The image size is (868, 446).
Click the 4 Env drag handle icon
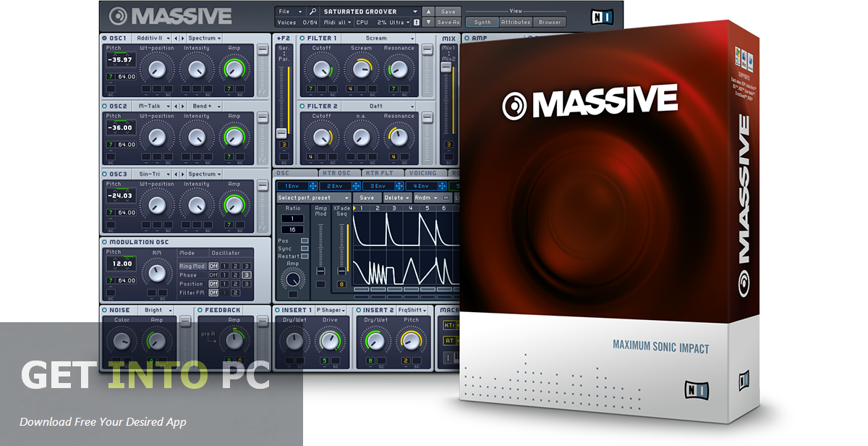coord(442,186)
